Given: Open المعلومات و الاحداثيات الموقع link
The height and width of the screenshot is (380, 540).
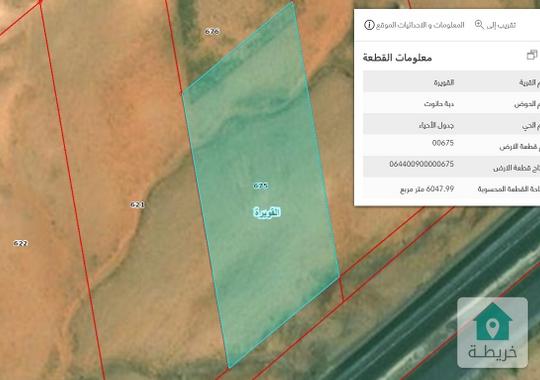Looking at the screenshot, I should [x=420, y=25].
